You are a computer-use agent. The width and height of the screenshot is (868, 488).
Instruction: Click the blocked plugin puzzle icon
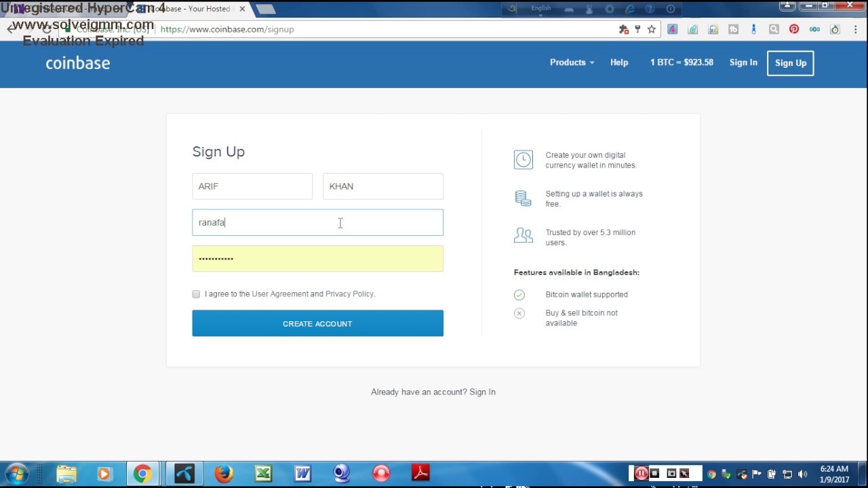coord(623,29)
